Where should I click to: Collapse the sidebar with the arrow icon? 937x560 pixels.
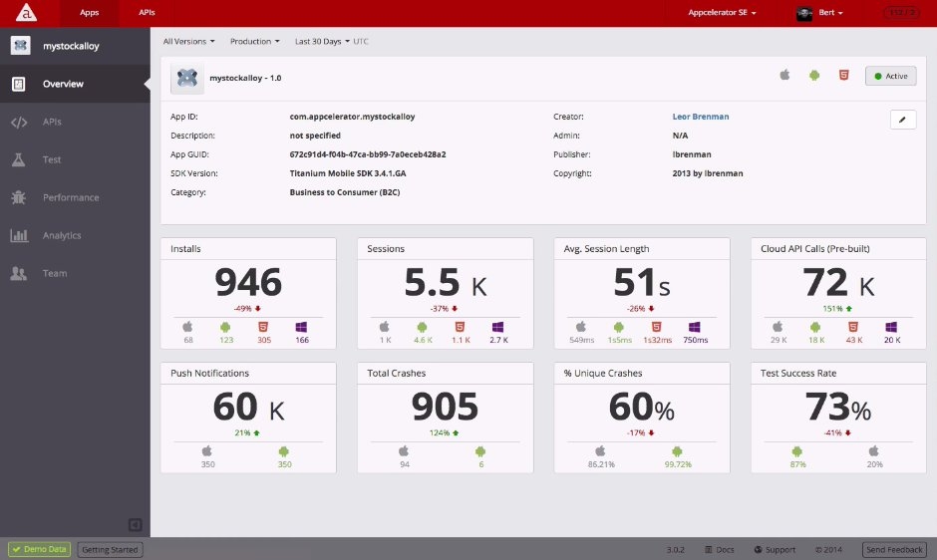point(135,525)
